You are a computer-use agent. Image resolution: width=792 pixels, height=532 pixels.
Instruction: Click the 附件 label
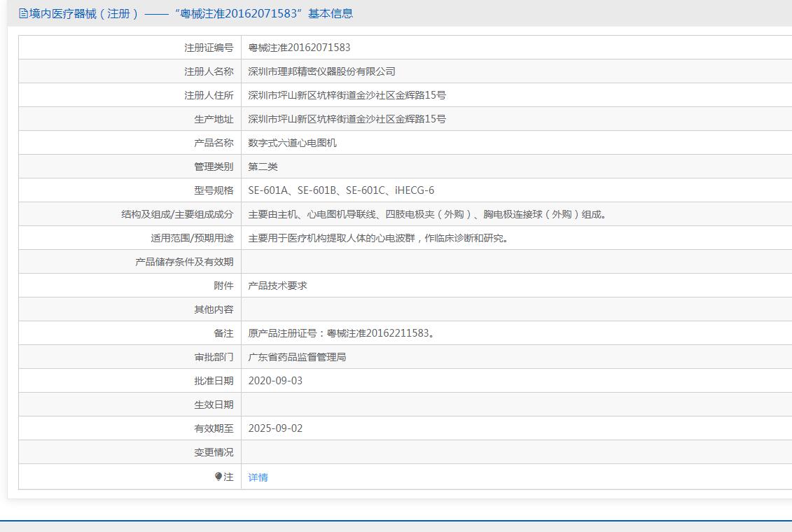pyautogui.click(x=223, y=286)
